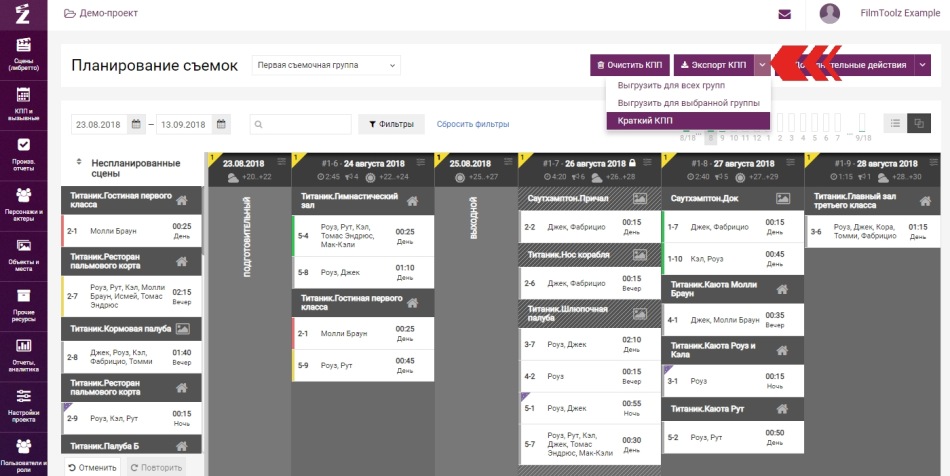Viewport: 950px width, 476px height.
Task: Click the FilmToolz Z logo
Action: 22,13
